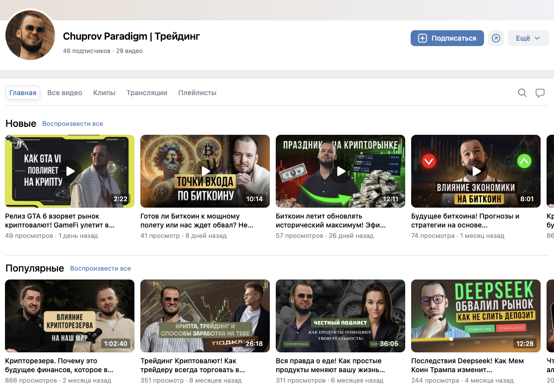This screenshot has height=392, width=554.
Task: Click the share arrow icon button
Action: [x=495, y=38]
